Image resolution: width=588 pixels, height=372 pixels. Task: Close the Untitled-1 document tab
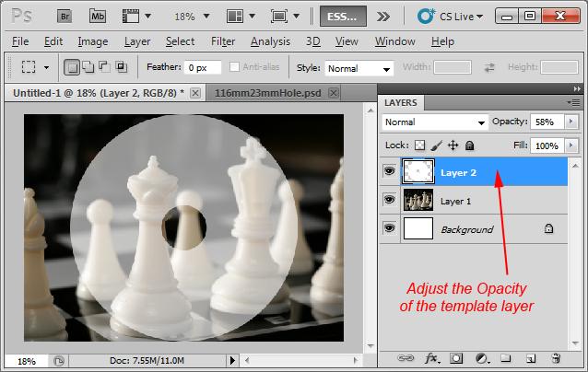195,93
